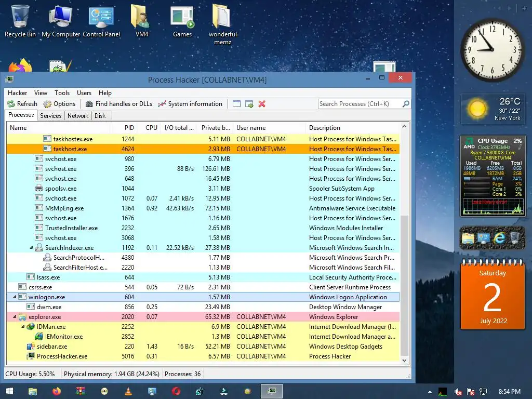532x399 pixels.
Task: Click Internet Explorer in the launcher gadget
Action: (x=499, y=237)
